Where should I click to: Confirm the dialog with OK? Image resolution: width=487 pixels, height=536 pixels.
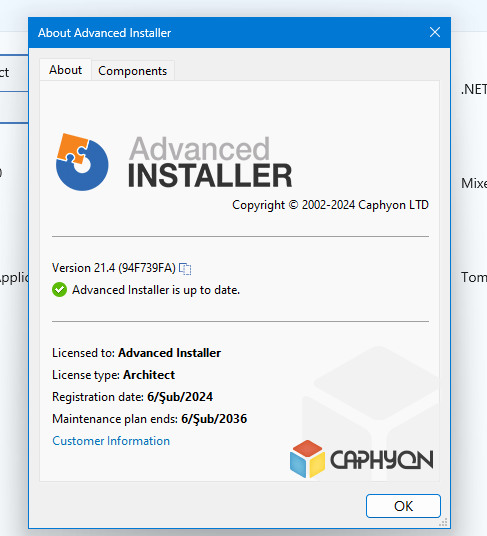(403, 506)
